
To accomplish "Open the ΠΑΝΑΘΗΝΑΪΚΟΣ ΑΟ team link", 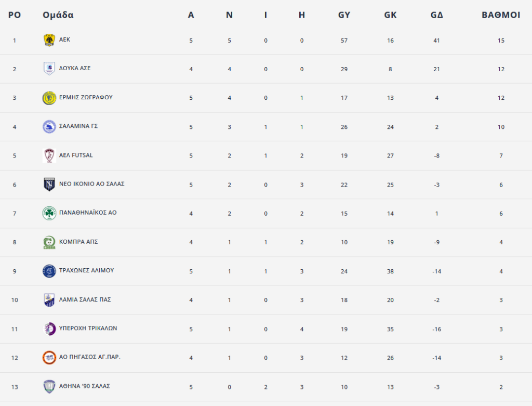I will pyautogui.click(x=88, y=213).
